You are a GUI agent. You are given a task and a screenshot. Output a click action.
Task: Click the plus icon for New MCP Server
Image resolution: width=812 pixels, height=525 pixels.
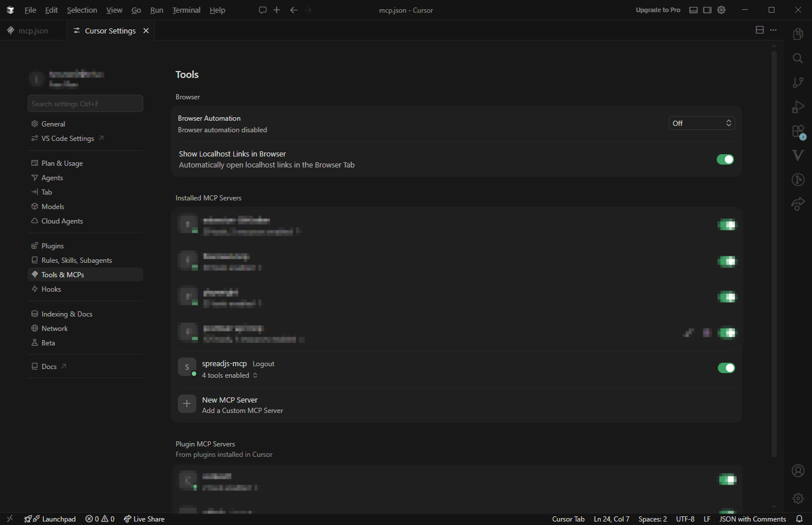[187, 404]
